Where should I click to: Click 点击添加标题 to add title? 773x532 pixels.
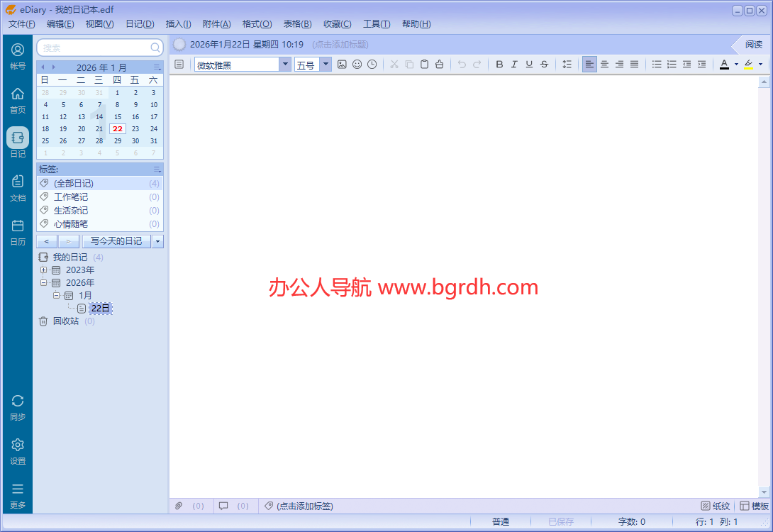point(340,45)
